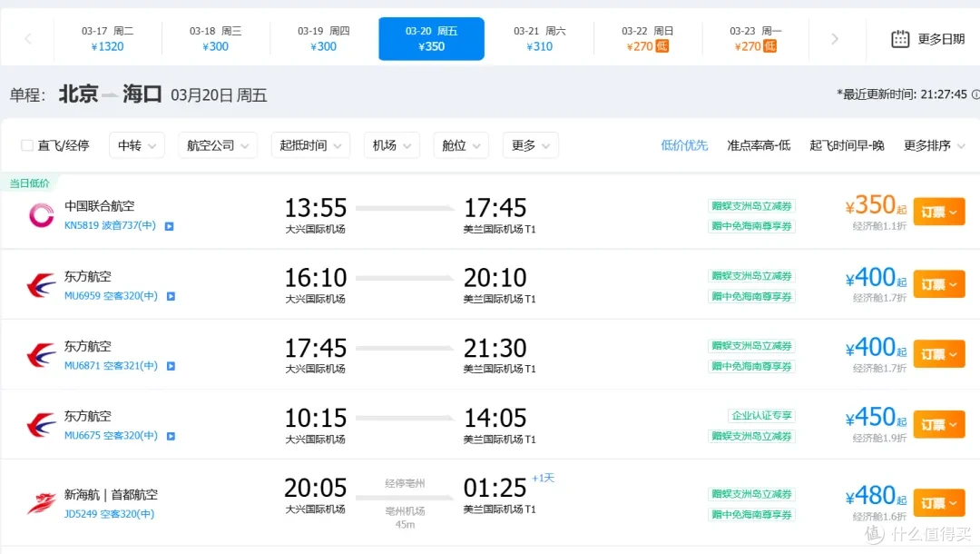Open flight number KN5819 波音737(中)
The image size is (980, 554).
tap(110, 226)
